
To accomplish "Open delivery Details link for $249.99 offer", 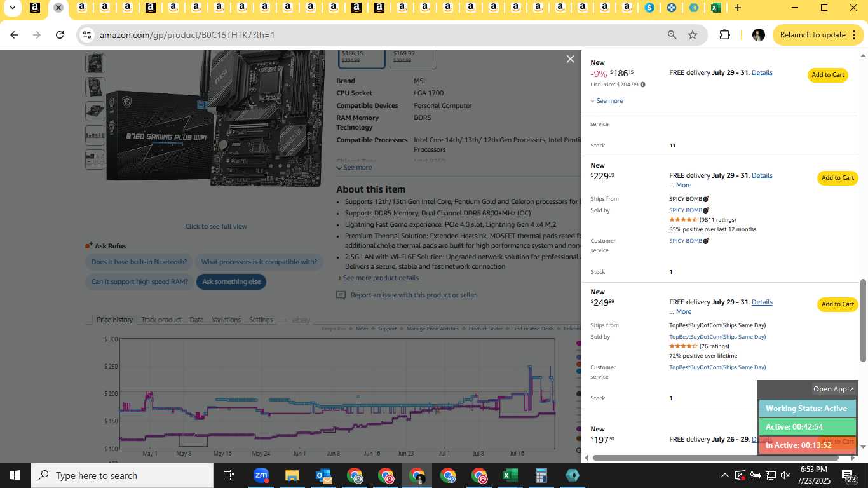I will (x=762, y=302).
